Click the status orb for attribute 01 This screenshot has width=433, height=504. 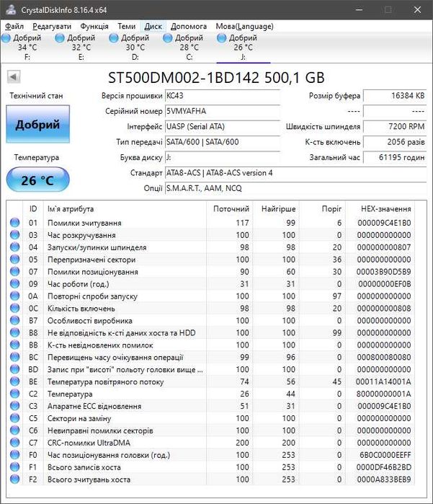pos(15,222)
